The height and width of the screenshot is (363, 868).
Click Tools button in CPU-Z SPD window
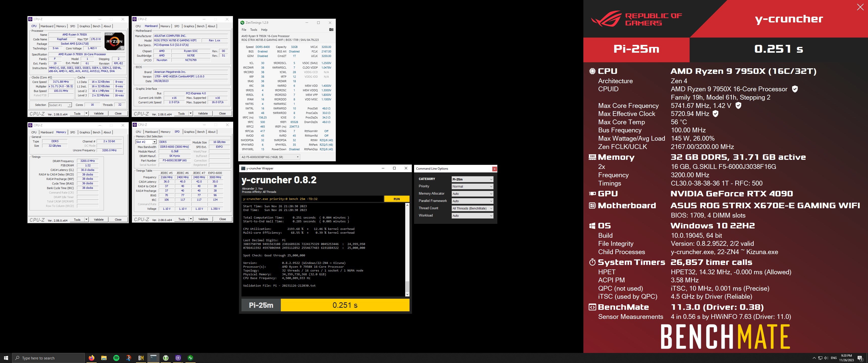click(x=182, y=219)
